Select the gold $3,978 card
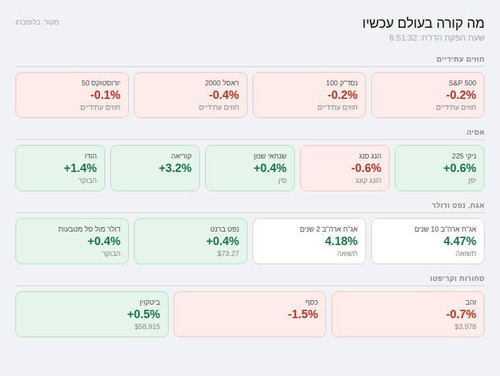500x376 pixels. pos(408,314)
